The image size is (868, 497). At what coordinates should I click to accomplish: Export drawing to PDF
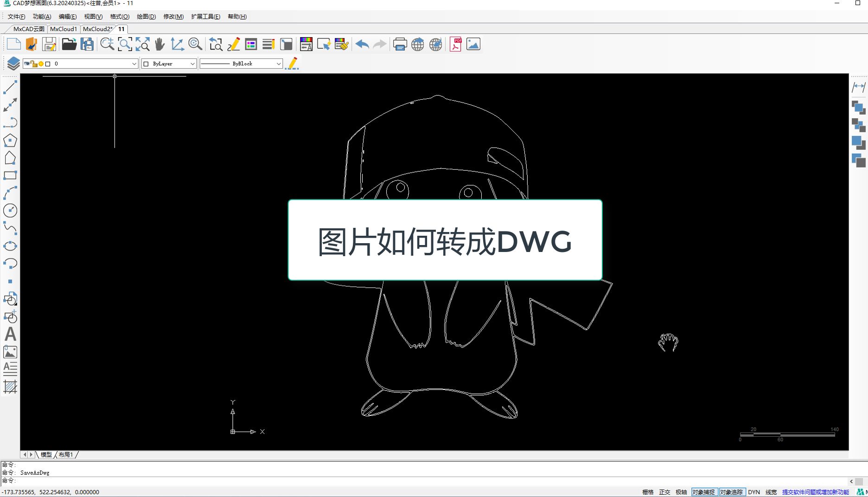456,44
